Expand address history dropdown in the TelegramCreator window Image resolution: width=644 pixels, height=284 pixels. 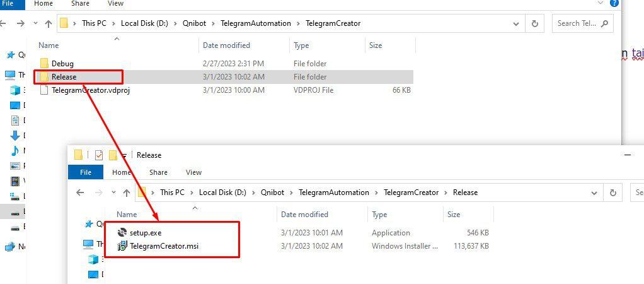516,24
